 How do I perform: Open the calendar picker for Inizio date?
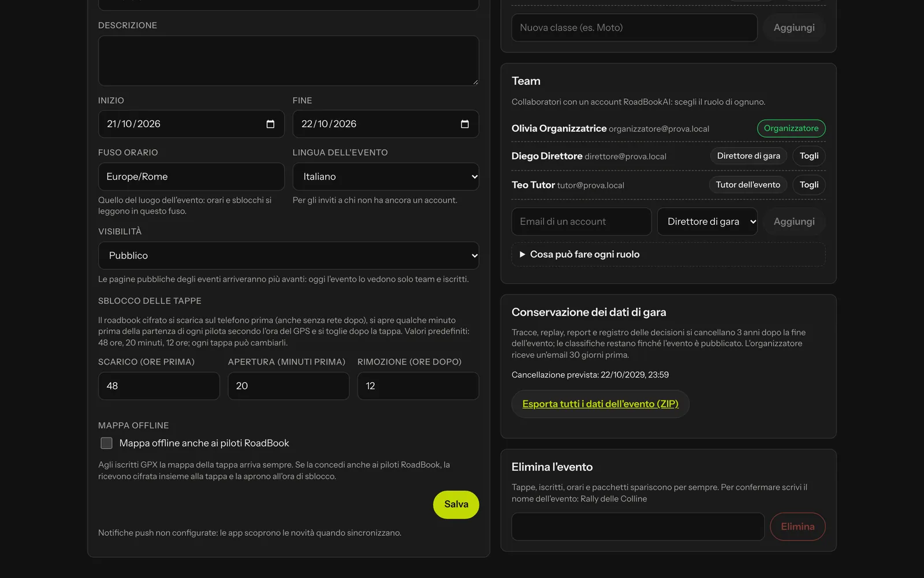click(x=270, y=124)
